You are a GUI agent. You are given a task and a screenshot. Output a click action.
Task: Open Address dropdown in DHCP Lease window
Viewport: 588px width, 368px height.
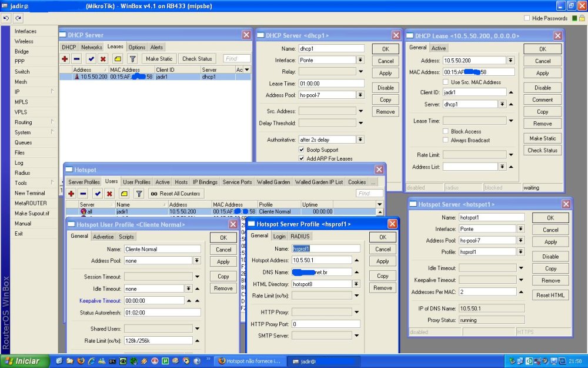(511, 61)
